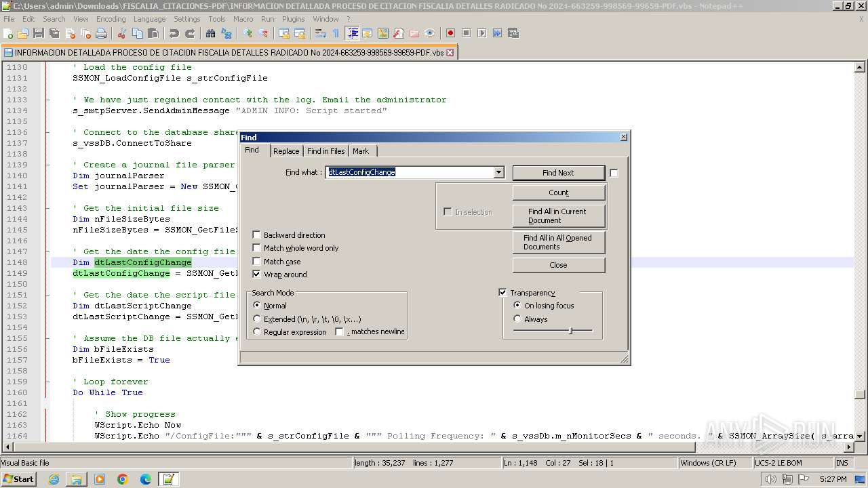Open a file with toolbar icon

click(23, 33)
